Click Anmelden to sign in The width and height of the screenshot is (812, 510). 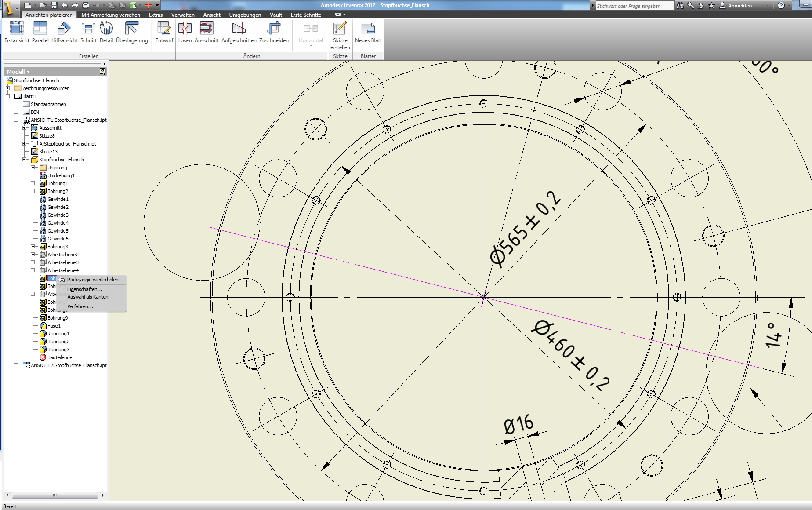[x=739, y=6]
